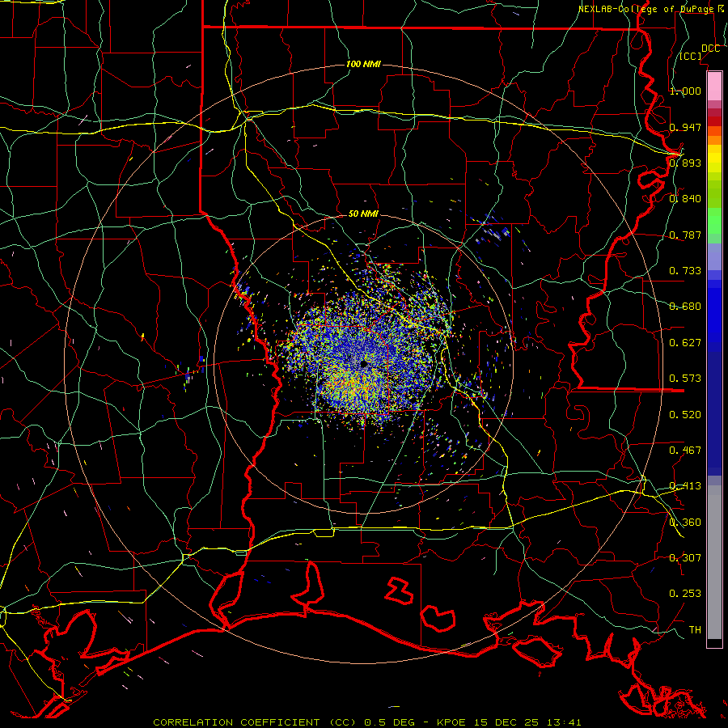Select the 0.573 scale value
Screen dimensions: 728x728
coord(685,378)
